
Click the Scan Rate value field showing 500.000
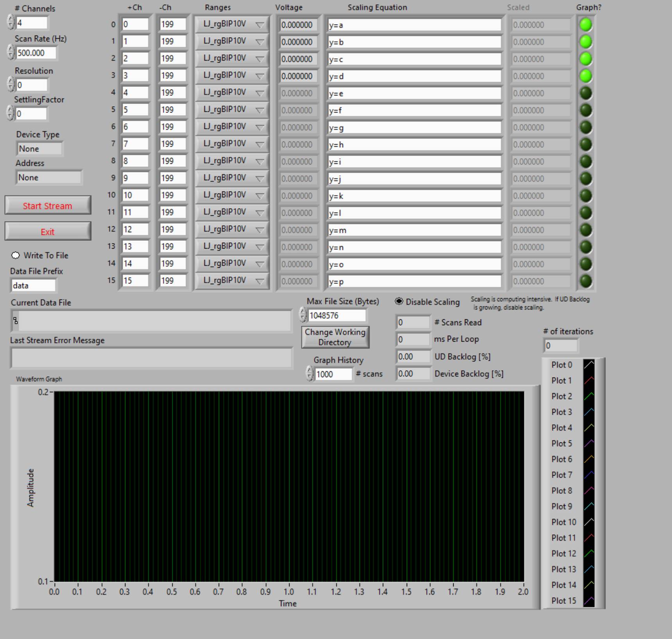(36, 53)
